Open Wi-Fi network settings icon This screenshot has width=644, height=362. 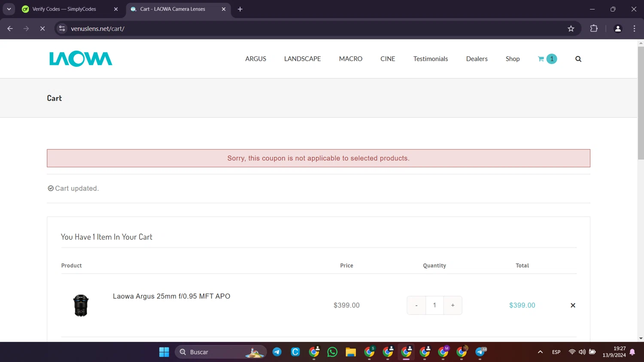(572, 352)
